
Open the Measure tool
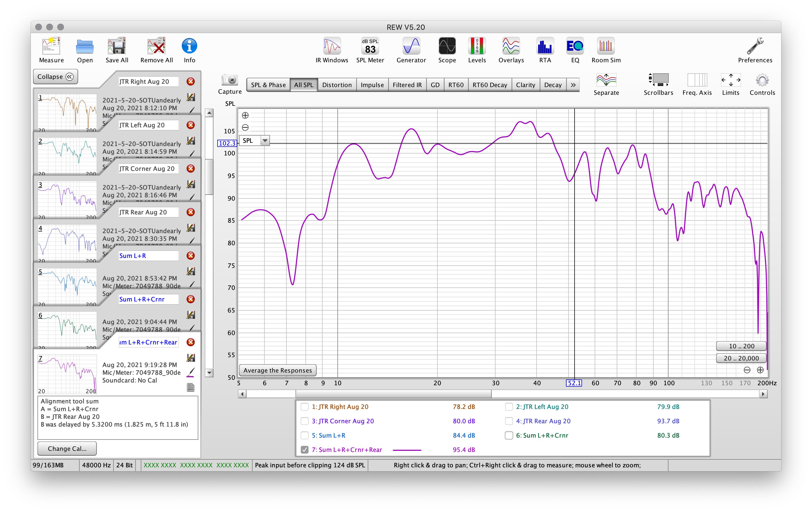coord(51,50)
